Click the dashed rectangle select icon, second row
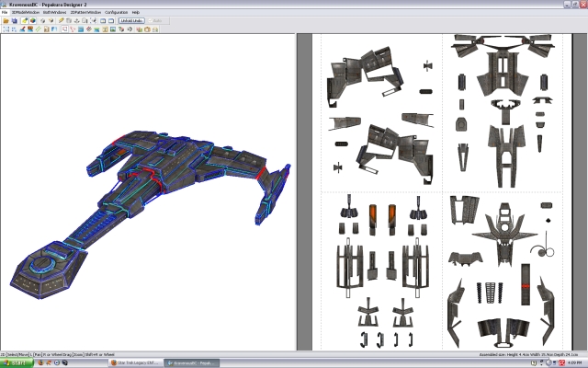588x368 pixels. point(6,29)
